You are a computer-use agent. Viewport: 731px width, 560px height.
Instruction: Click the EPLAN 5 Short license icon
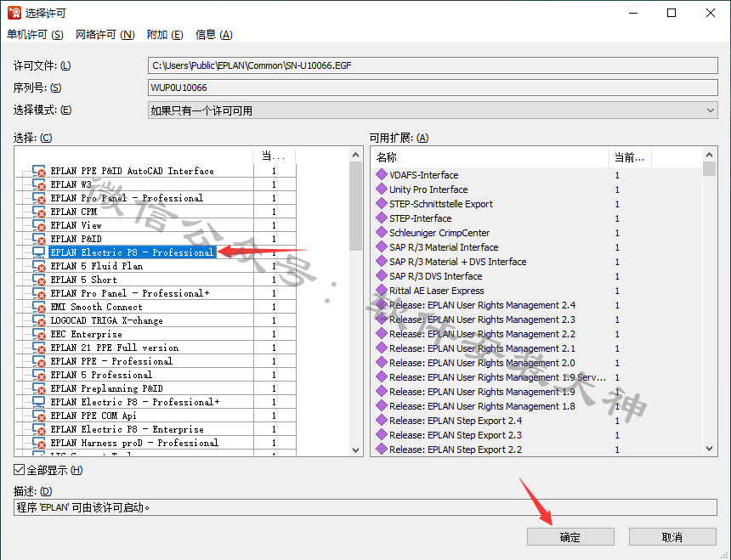click(x=39, y=280)
